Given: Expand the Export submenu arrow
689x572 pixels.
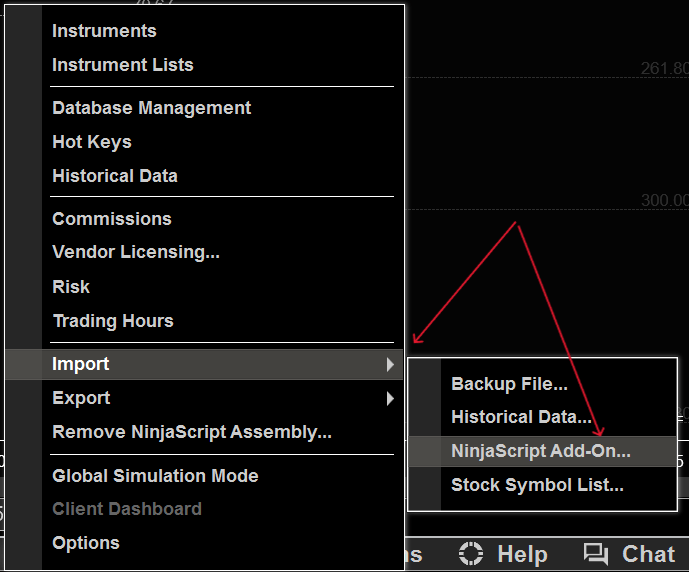Looking at the screenshot, I should (x=390, y=399).
